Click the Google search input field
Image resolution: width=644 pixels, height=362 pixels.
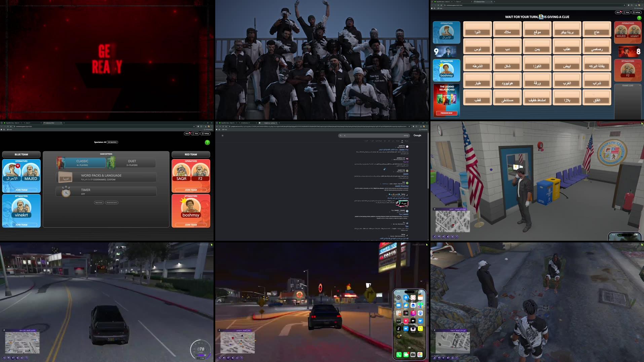374,135
